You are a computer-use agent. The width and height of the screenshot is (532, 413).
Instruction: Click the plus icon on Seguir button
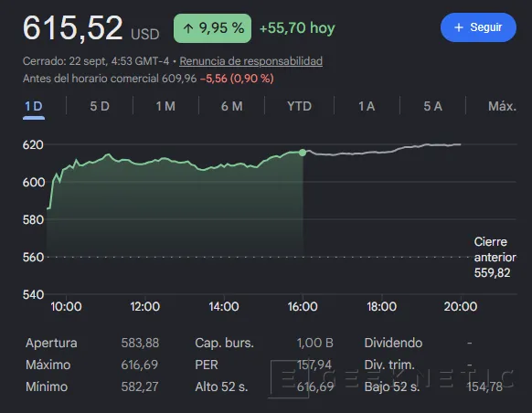point(458,27)
